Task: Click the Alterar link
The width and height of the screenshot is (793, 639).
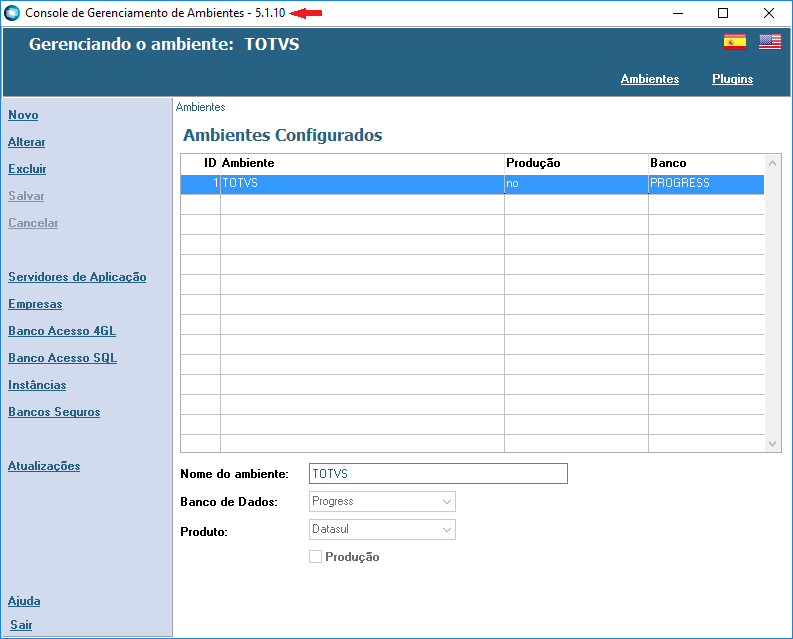Action: click(26, 142)
